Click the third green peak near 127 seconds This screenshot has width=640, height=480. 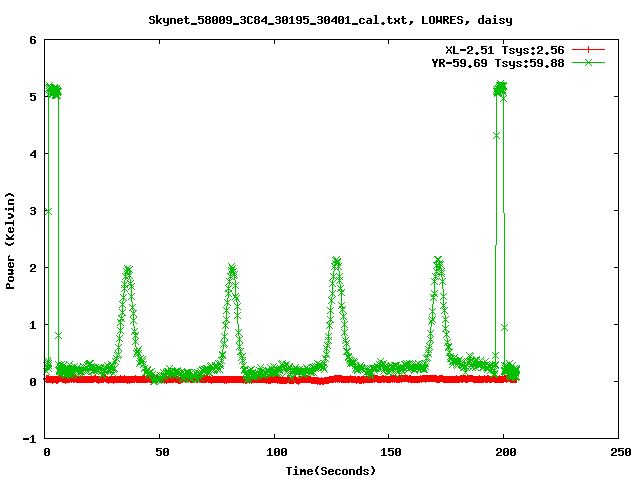coord(336,263)
